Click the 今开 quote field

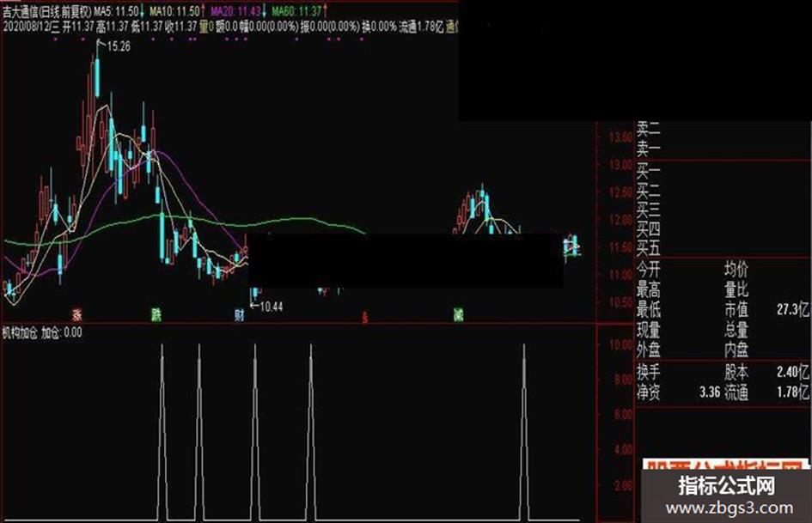649,270
